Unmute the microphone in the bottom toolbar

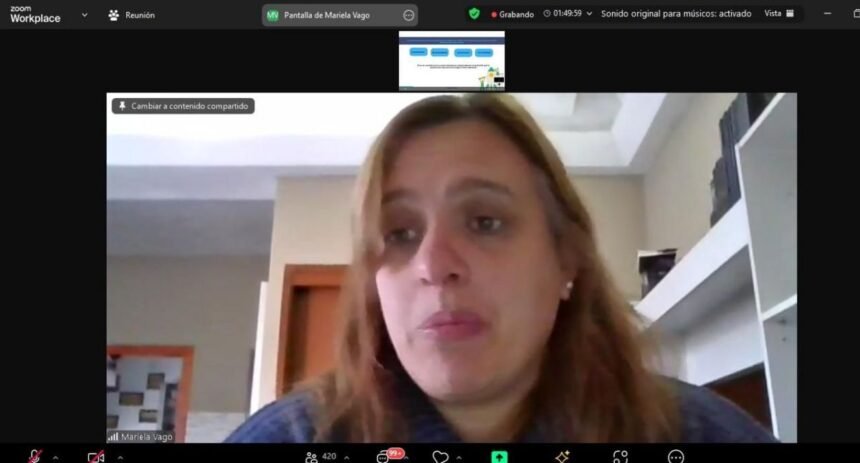tap(35, 457)
